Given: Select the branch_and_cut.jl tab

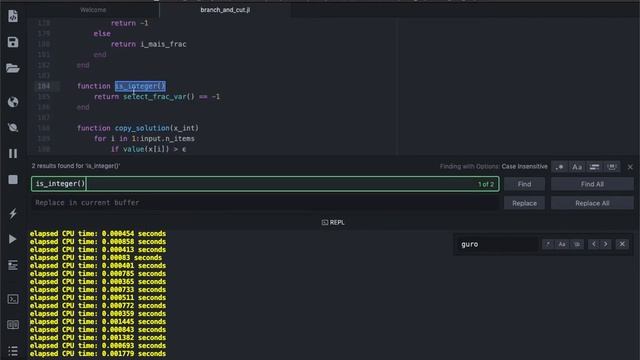Looking at the screenshot, I should point(225,10).
